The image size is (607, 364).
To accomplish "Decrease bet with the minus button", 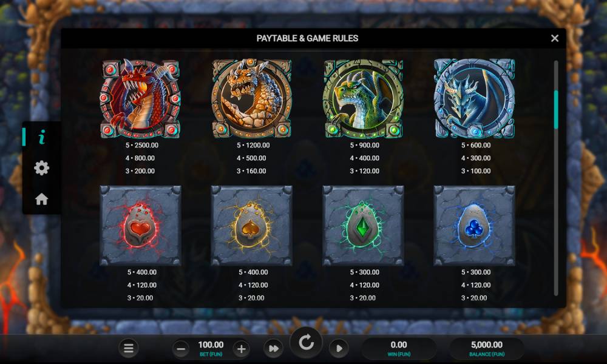I will [x=181, y=349].
